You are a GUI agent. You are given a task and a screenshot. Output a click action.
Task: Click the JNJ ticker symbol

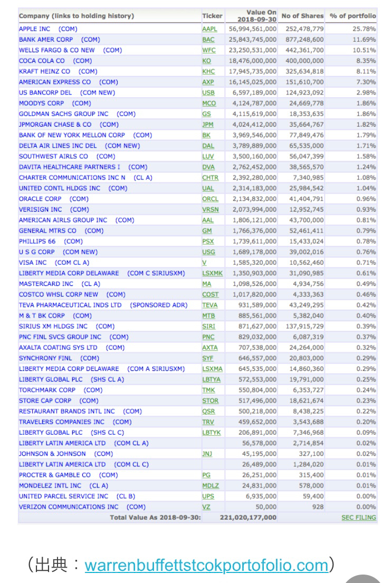pos(207,454)
